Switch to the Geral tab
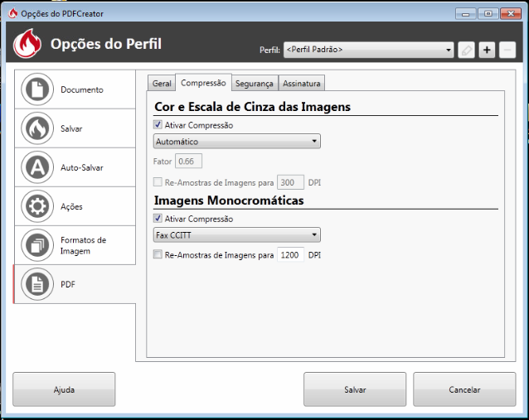 point(162,84)
